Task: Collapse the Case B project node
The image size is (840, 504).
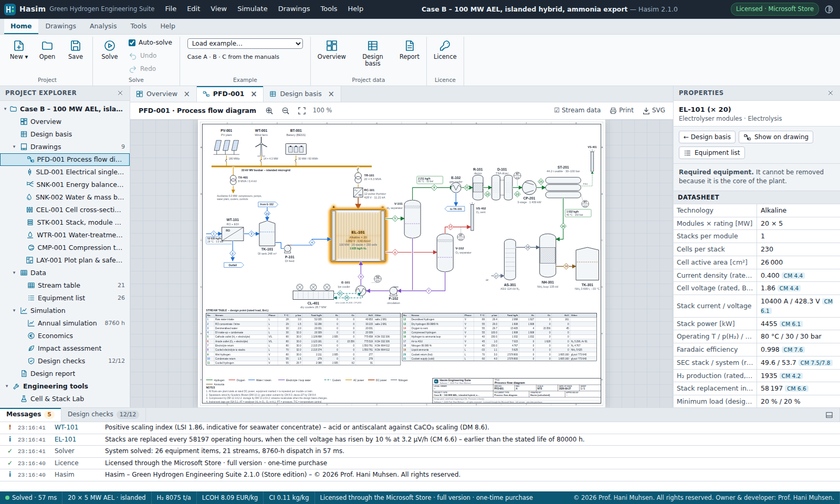Action: [x=6, y=109]
